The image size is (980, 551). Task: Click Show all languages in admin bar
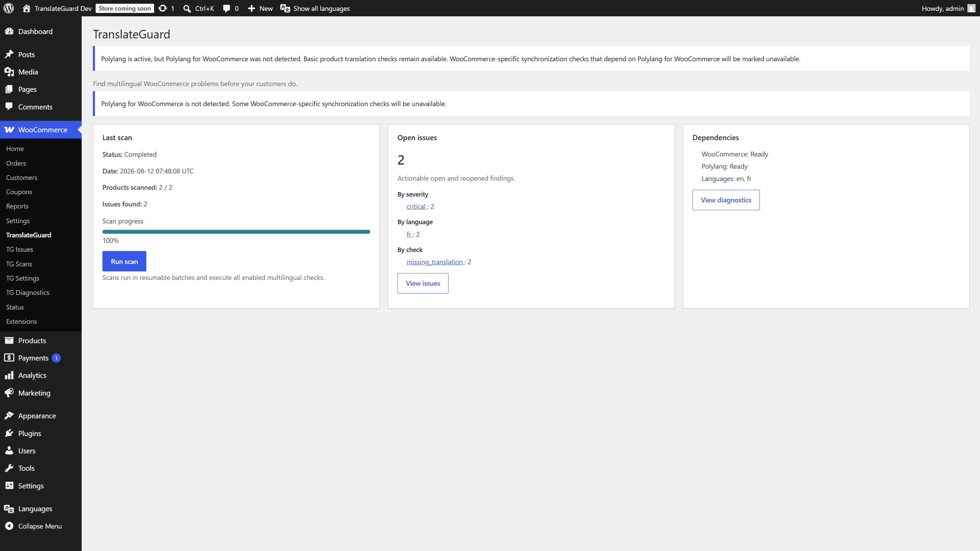coord(321,8)
